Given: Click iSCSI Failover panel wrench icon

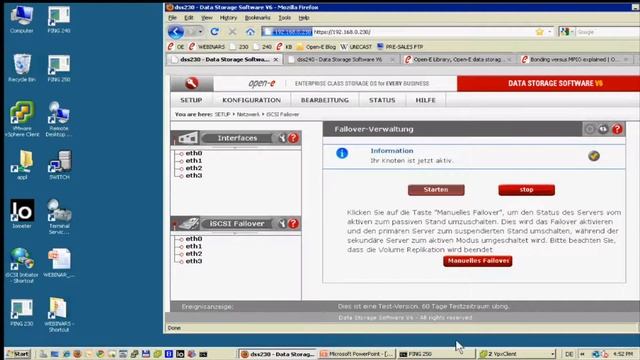Looking at the screenshot, I should (x=282, y=224).
